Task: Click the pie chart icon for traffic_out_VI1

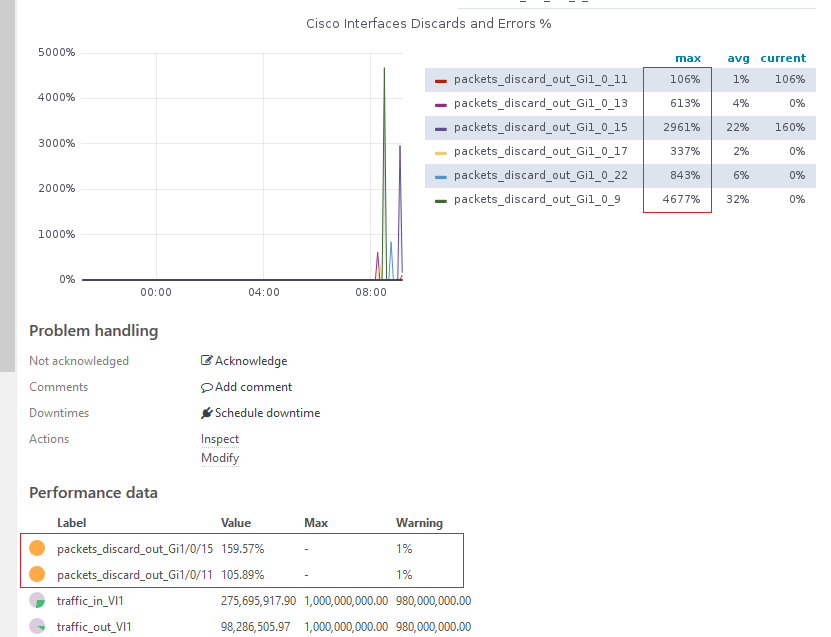Action: click(37, 626)
